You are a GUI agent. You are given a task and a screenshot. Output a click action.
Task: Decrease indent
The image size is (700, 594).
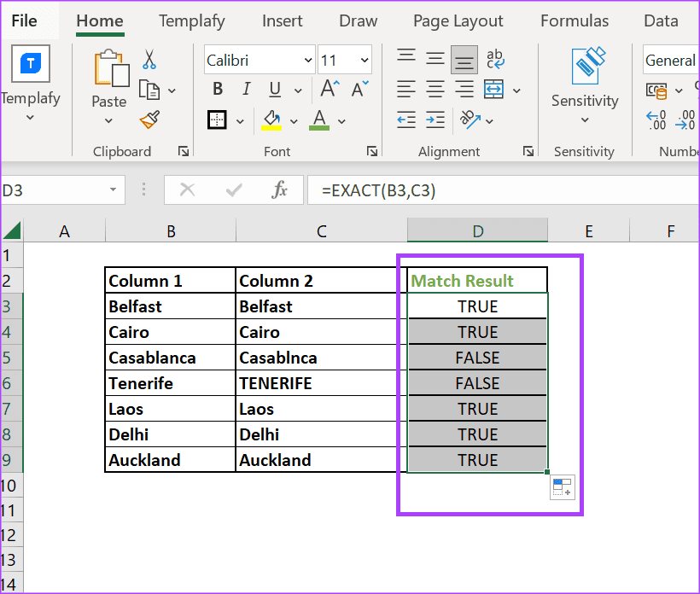[406, 120]
